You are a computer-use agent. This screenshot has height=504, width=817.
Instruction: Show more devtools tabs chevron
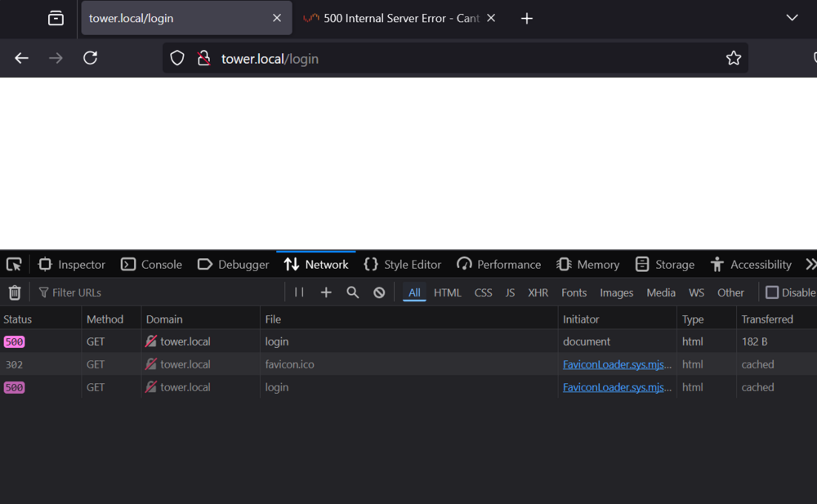click(810, 265)
